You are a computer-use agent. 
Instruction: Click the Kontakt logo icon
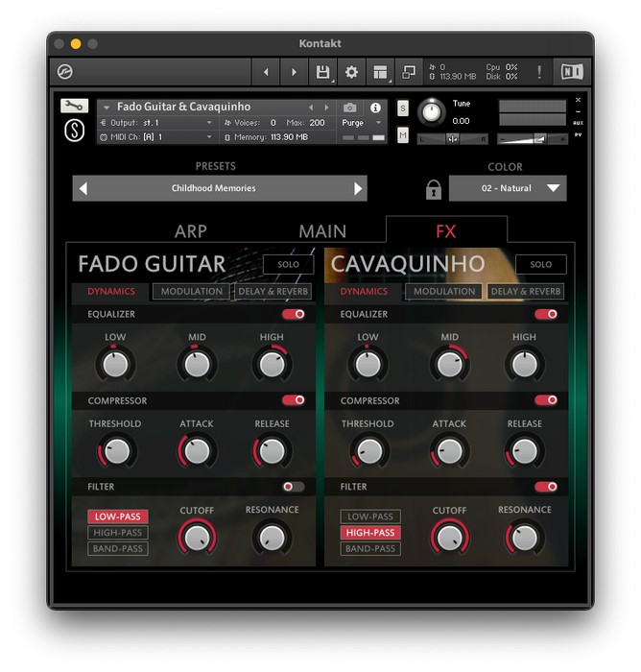point(66,72)
